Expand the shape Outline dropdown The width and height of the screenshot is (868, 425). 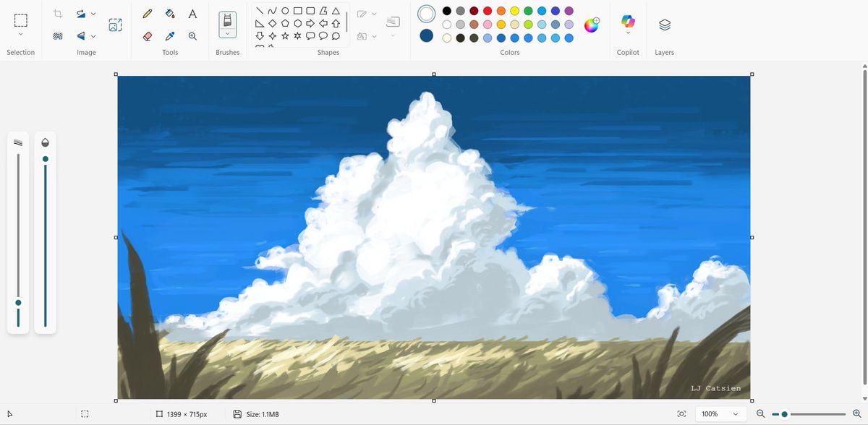(374, 13)
